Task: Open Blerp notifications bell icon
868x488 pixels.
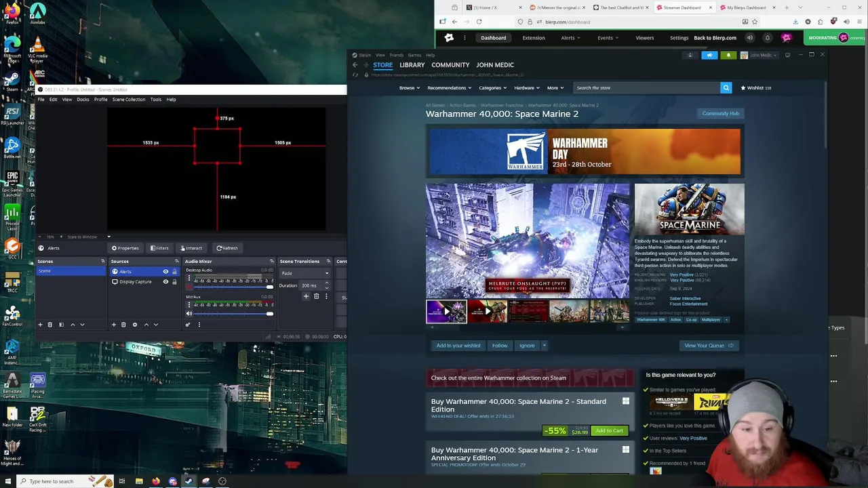Action: (767, 38)
